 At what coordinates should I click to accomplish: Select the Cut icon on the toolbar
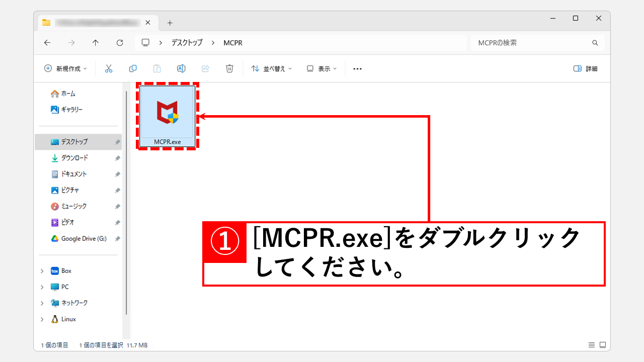[108, 68]
